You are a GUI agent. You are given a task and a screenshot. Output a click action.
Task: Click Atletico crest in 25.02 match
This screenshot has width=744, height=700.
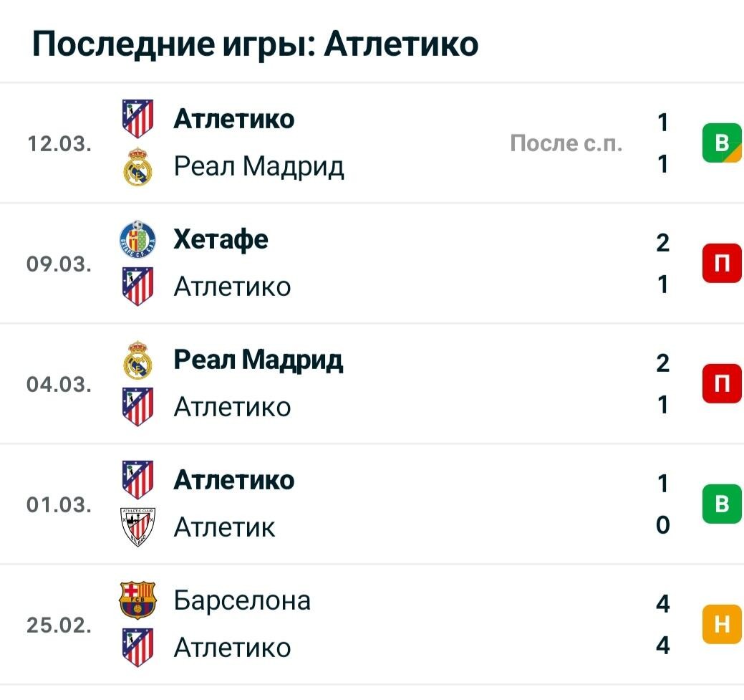pyautogui.click(x=137, y=647)
